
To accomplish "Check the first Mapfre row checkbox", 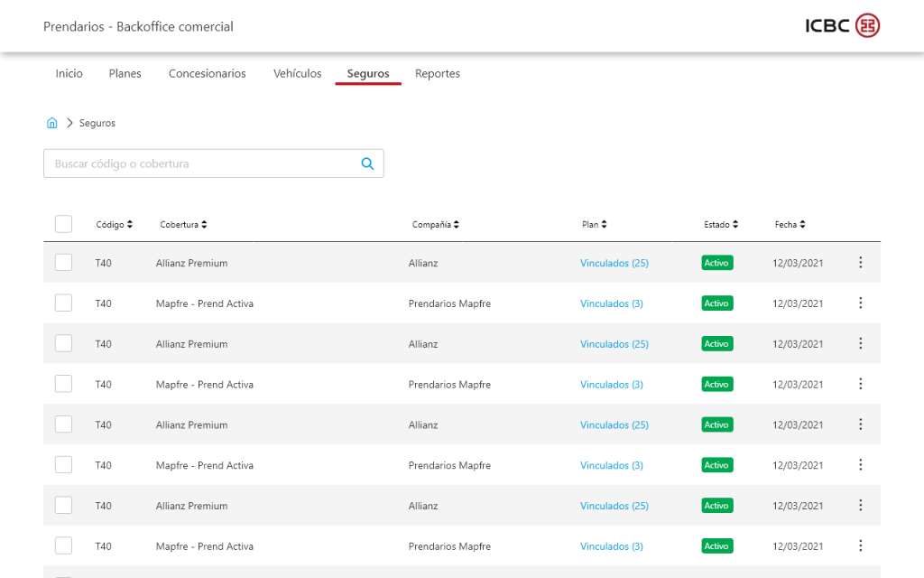I will point(64,303).
